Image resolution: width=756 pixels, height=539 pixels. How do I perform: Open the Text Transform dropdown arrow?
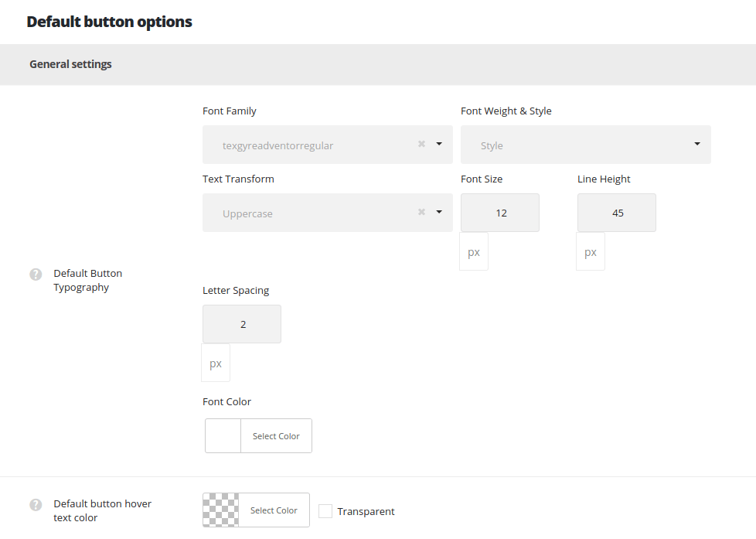[x=439, y=212]
